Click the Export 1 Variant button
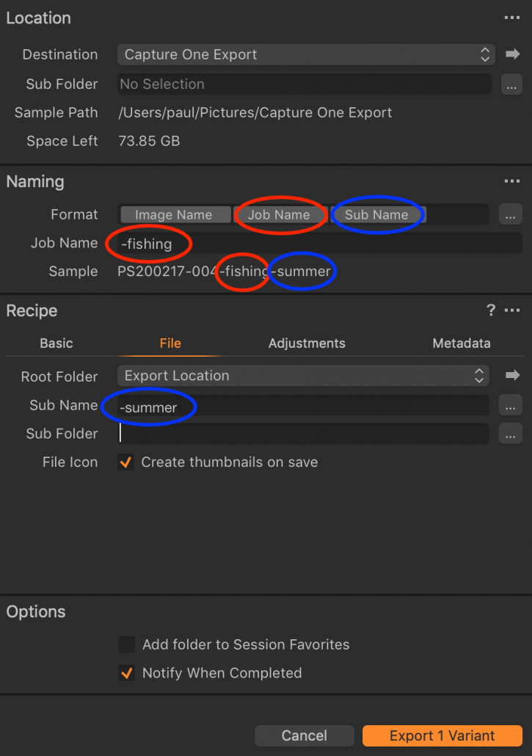This screenshot has width=532, height=756. click(442, 735)
